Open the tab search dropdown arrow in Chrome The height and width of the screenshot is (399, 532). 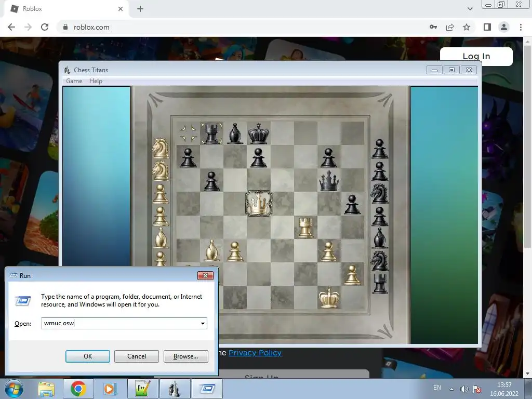coord(470,9)
